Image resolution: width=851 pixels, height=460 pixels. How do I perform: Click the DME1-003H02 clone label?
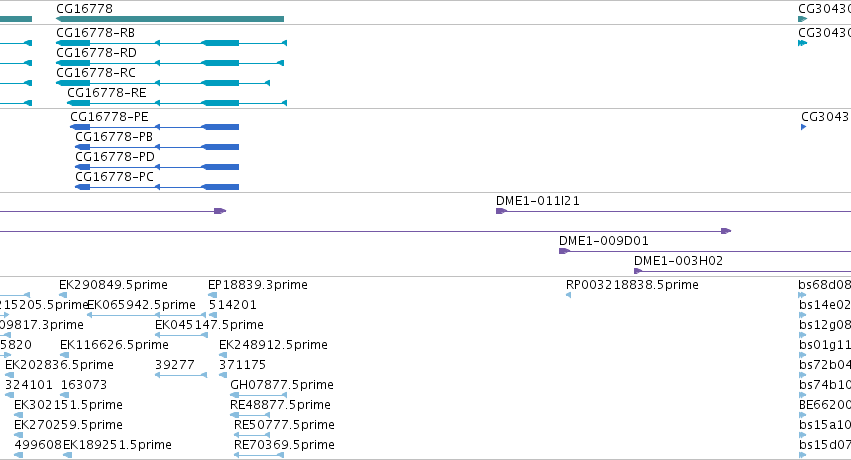click(x=678, y=261)
